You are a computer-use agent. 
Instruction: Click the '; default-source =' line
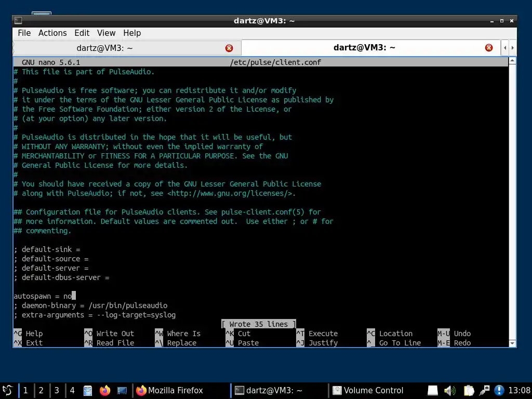(x=51, y=259)
